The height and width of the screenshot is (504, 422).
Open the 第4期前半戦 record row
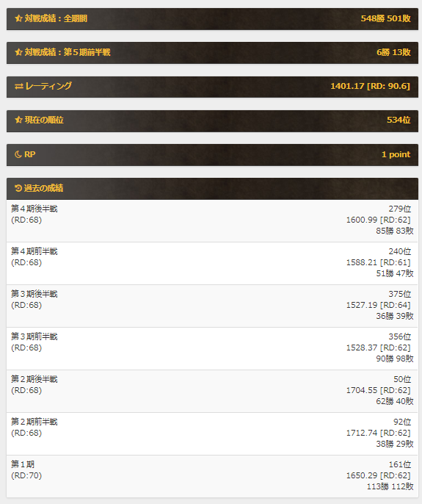coord(212,264)
